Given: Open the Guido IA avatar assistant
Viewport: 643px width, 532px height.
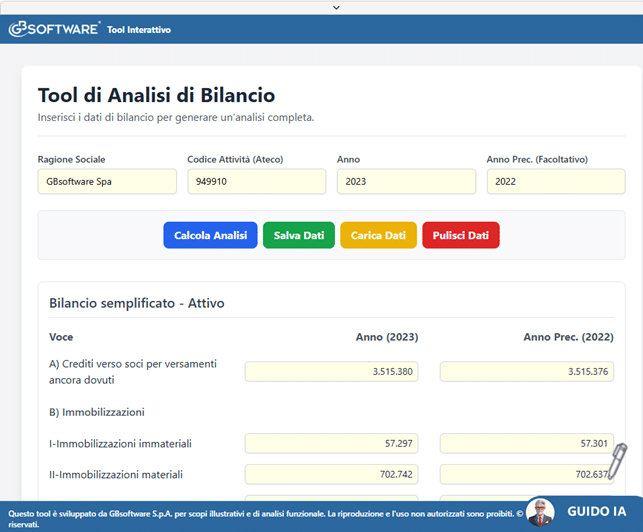Looking at the screenshot, I should click(x=540, y=512).
